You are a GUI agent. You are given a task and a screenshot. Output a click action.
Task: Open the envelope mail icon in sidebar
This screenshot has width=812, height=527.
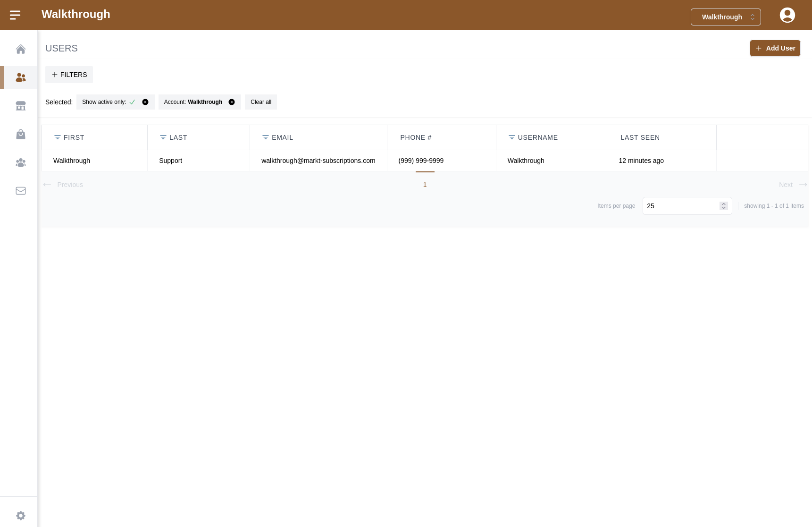coord(20,191)
